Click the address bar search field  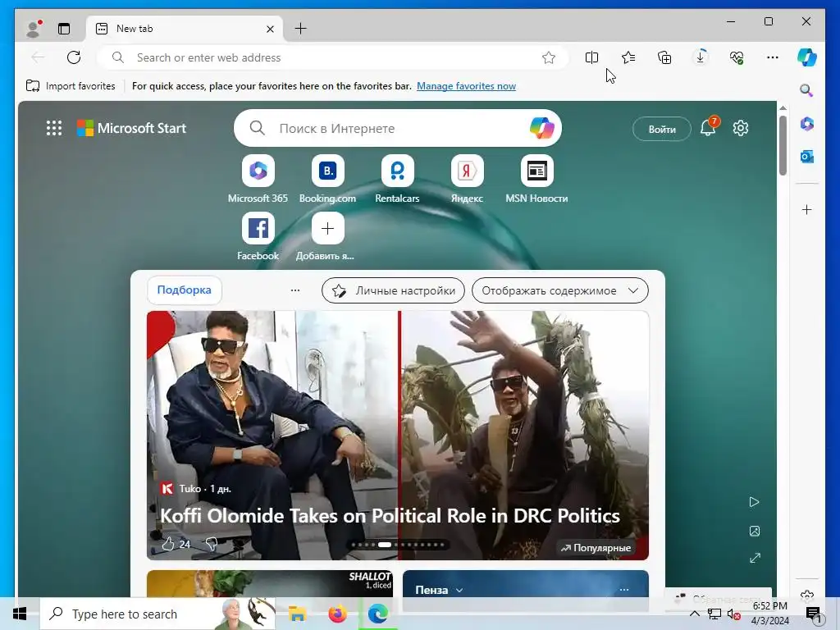pyautogui.click(x=332, y=57)
